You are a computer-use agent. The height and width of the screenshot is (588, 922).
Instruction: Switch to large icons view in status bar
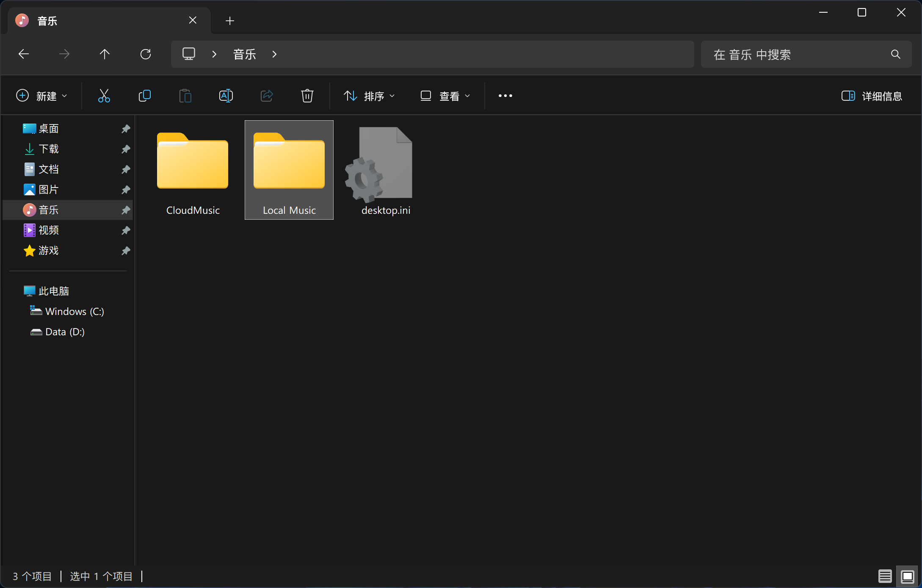click(x=907, y=576)
